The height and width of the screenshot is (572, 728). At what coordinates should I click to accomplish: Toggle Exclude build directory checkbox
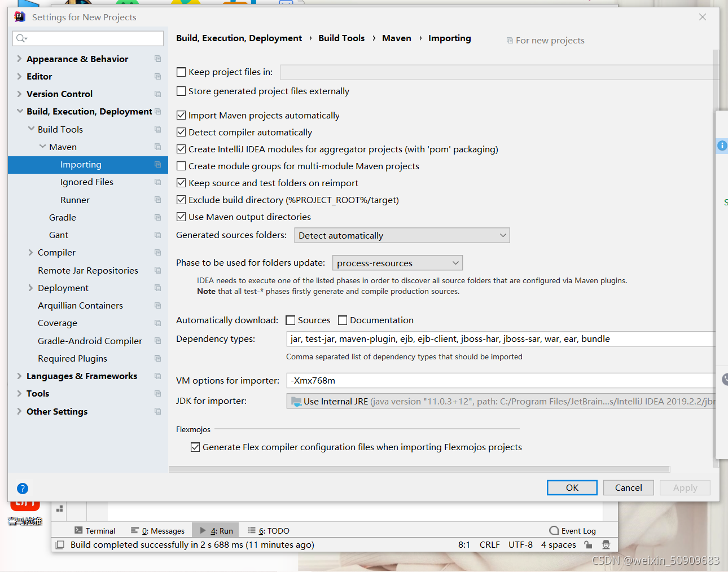coord(181,200)
